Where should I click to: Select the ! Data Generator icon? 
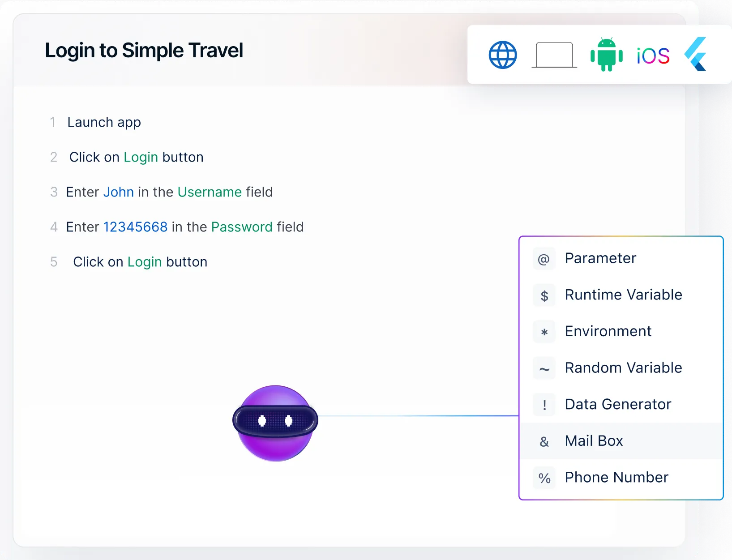[544, 405]
